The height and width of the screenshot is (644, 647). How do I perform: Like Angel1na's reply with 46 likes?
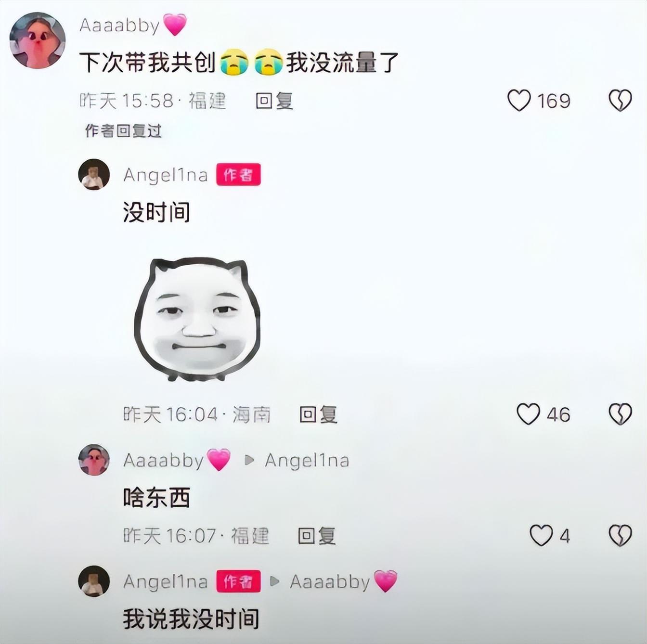coord(528,414)
